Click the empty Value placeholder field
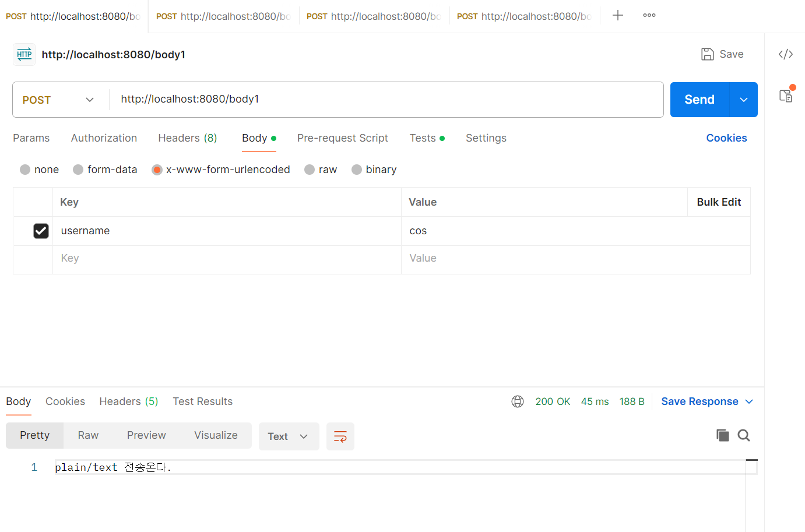This screenshot has width=805, height=532. pos(575,259)
